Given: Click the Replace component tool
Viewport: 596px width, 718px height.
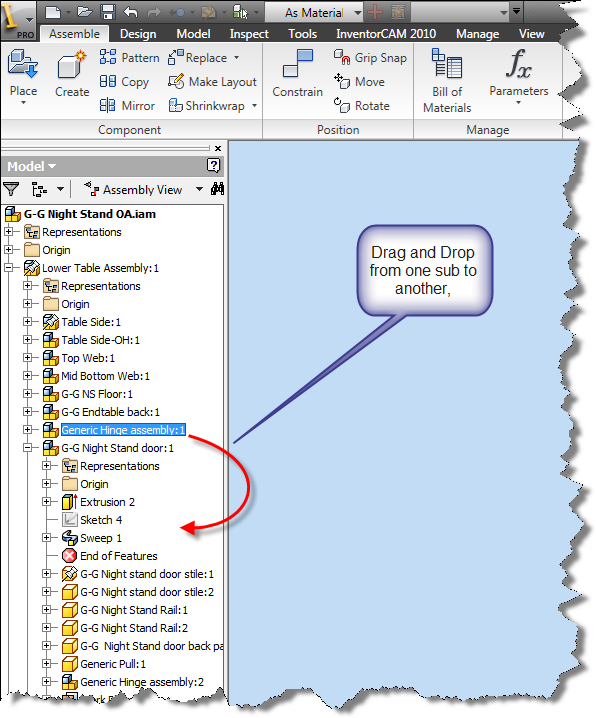Looking at the screenshot, I should tap(198, 58).
